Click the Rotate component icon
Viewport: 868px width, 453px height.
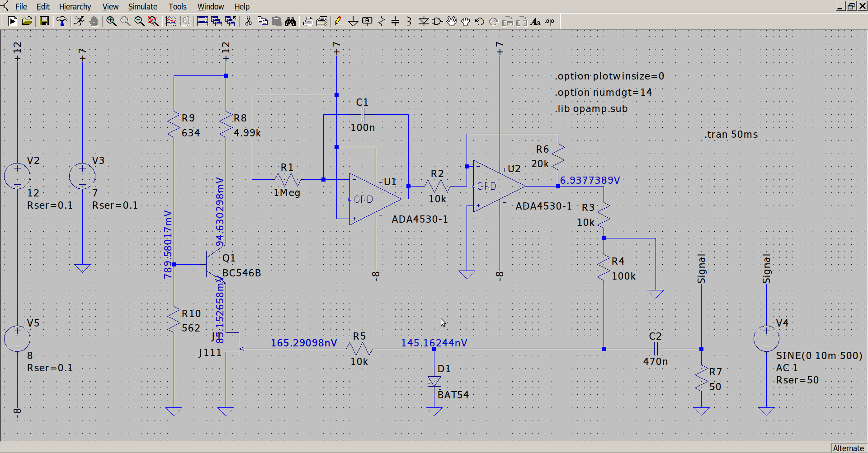tap(508, 21)
